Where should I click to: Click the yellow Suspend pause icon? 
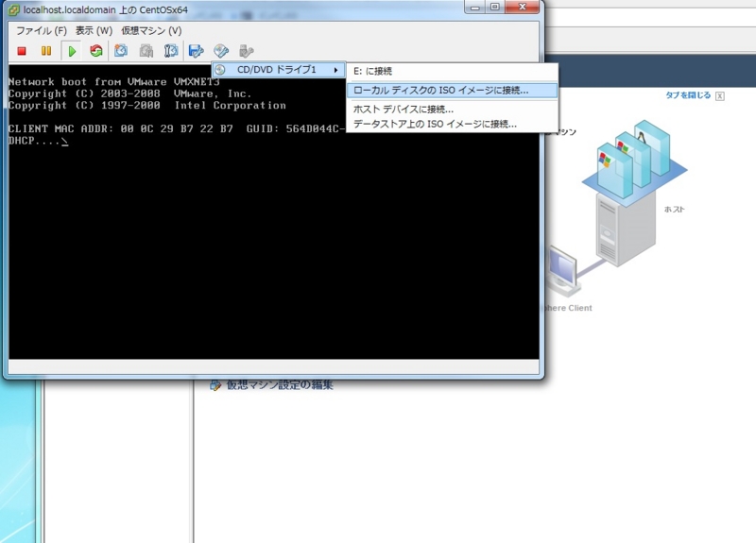[46, 51]
